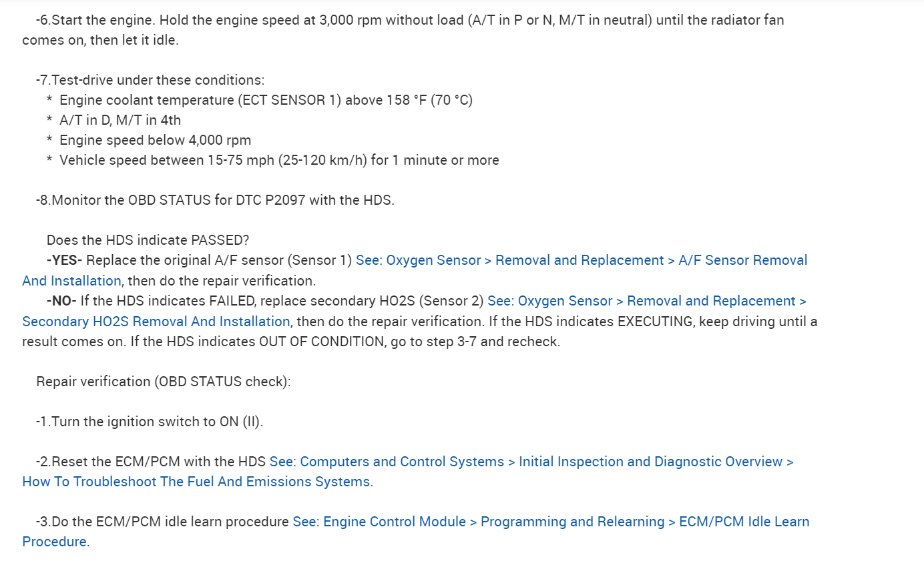924x561 pixels.
Task: Click the bold -YES- answer label
Action: pos(64,260)
